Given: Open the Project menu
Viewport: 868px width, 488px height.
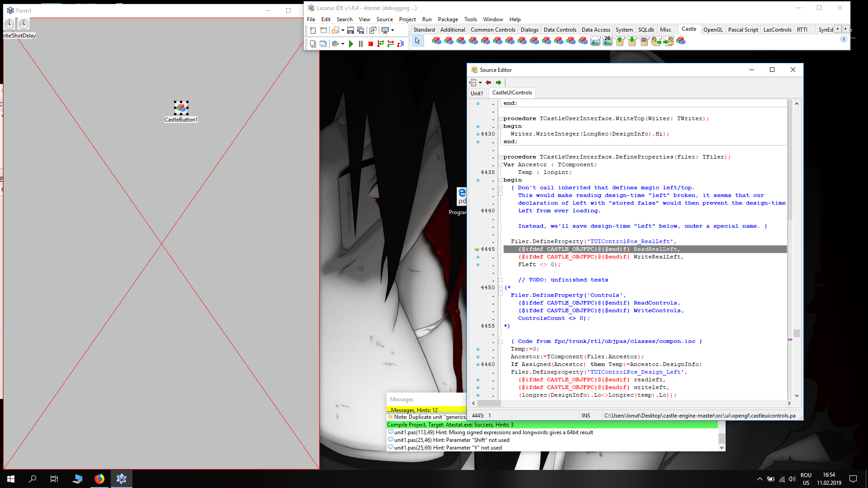Looking at the screenshot, I should point(407,19).
